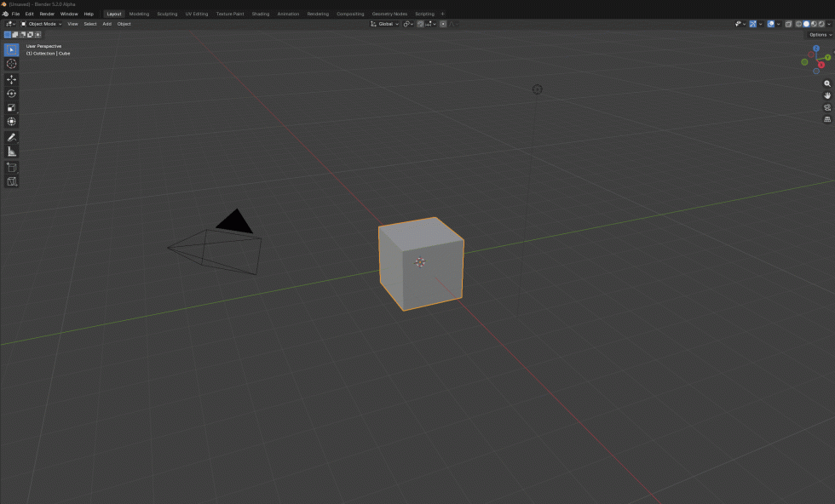Switch to material preview shading
The width and height of the screenshot is (835, 504).
click(814, 24)
